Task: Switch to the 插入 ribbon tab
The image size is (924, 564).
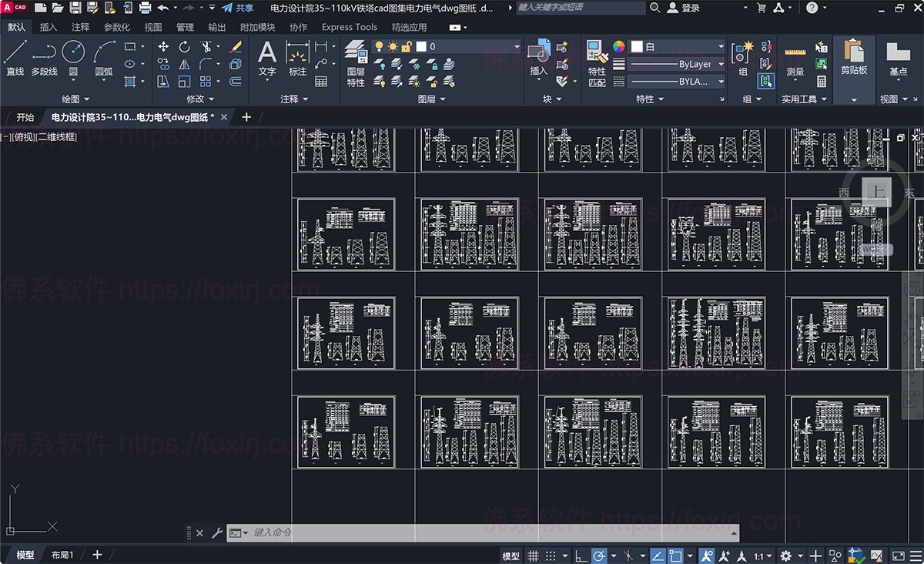Action: click(47, 27)
